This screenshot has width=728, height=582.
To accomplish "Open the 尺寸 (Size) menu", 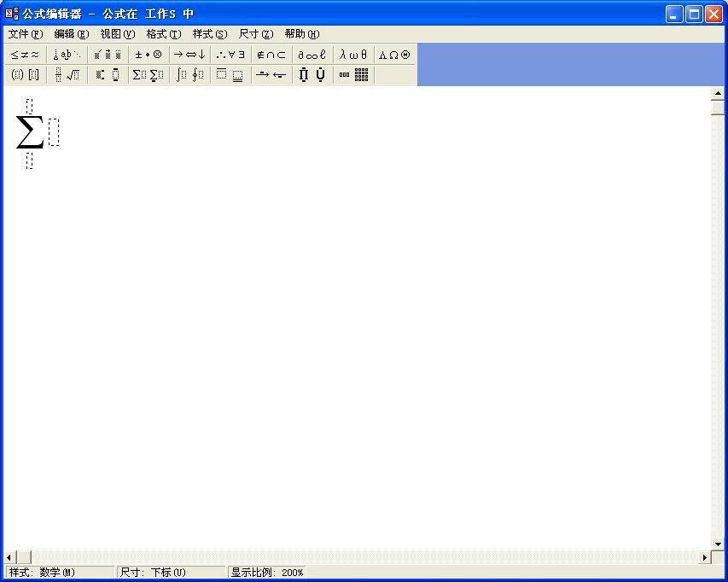I will click(255, 34).
